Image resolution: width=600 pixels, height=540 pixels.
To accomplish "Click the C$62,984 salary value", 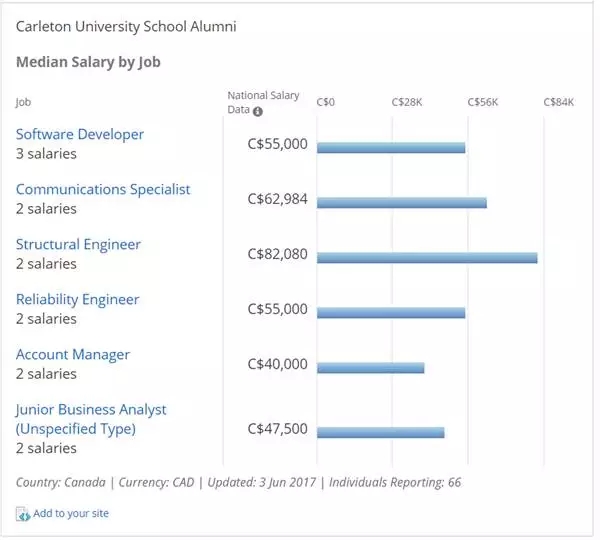I will coord(278,199).
